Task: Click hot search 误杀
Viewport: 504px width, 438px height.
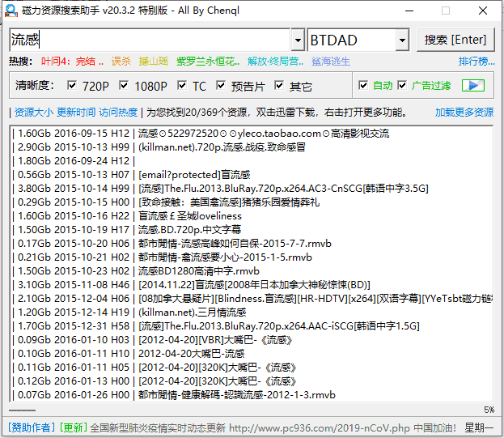Action: pos(121,61)
